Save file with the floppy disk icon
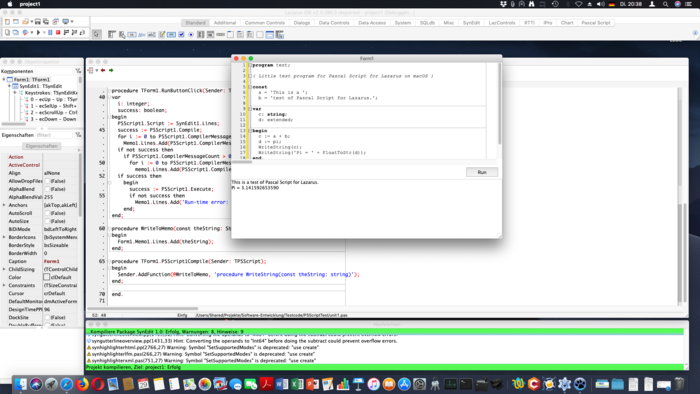The image size is (700, 394). pyautogui.click(x=38, y=21)
